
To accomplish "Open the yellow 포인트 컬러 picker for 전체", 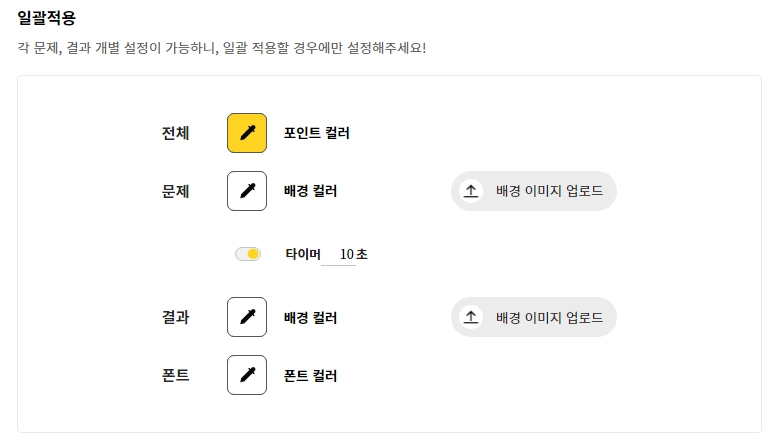I will tap(247, 133).
